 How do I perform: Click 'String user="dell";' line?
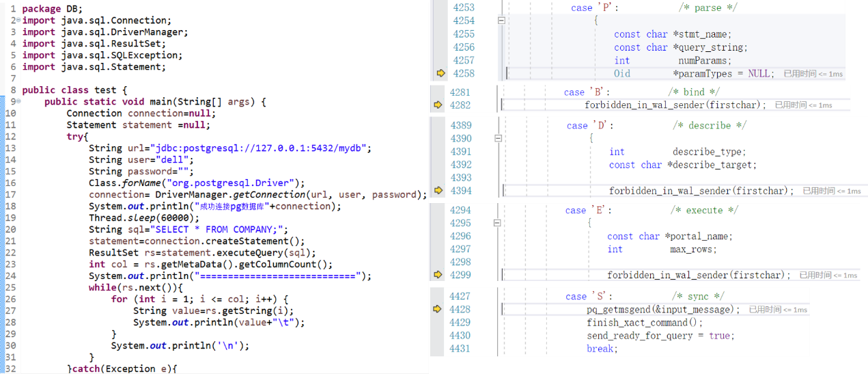(141, 160)
